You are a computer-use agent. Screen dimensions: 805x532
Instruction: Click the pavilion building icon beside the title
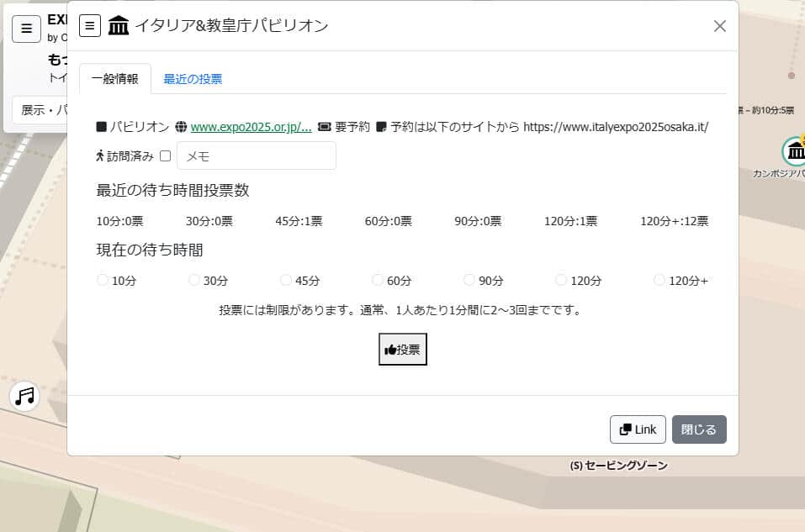(119, 25)
